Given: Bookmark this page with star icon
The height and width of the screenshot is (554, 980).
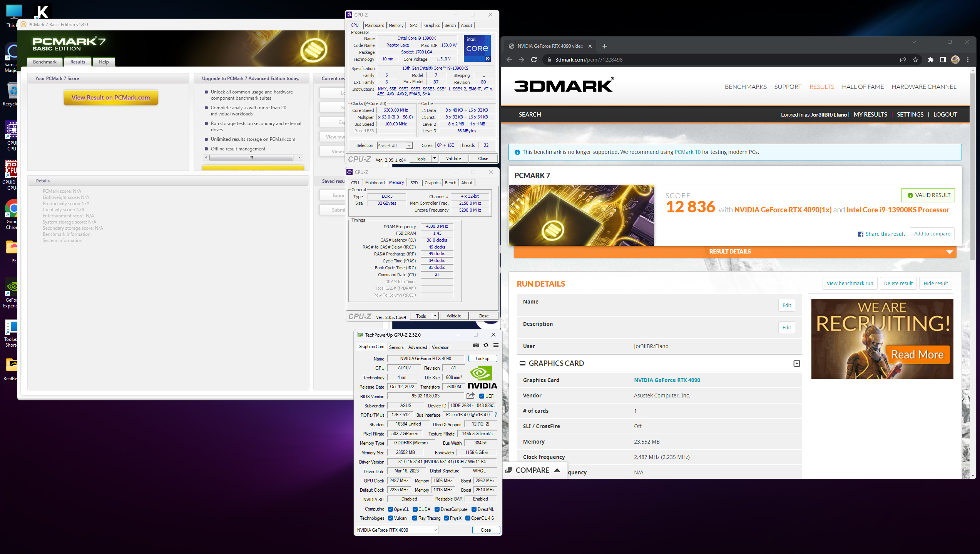Looking at the screenshot, I should 915,60.
